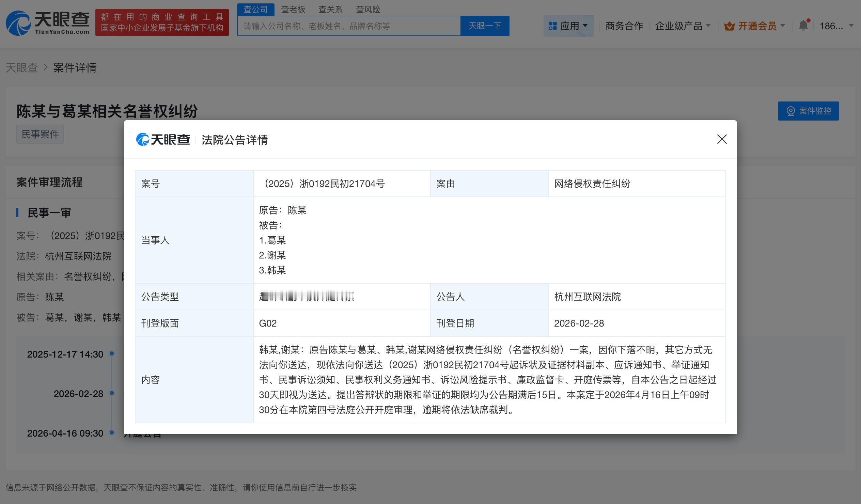861x504 pixels.
Task: Close the court announcement detail modal
Action: [x=722, y=139]
